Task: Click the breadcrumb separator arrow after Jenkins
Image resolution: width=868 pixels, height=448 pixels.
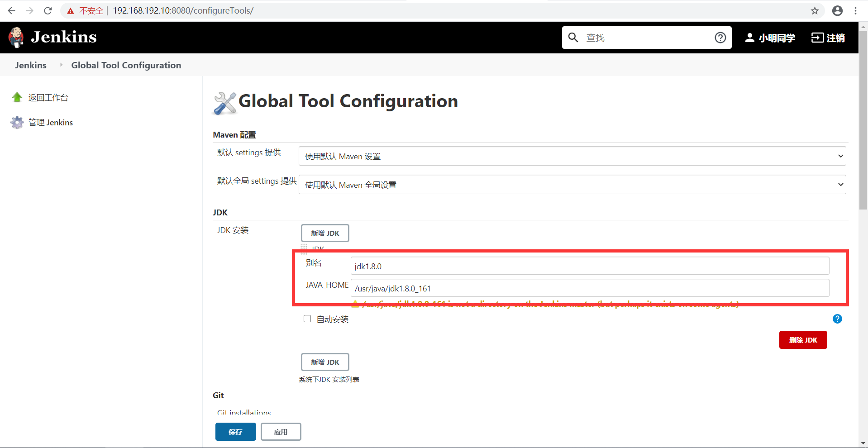Action: [61, 65]
